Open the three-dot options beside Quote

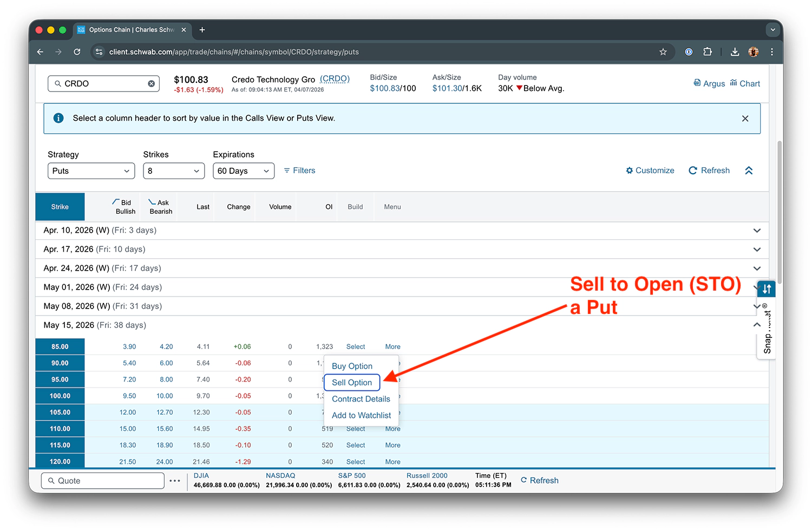click(x=175, y=481)
